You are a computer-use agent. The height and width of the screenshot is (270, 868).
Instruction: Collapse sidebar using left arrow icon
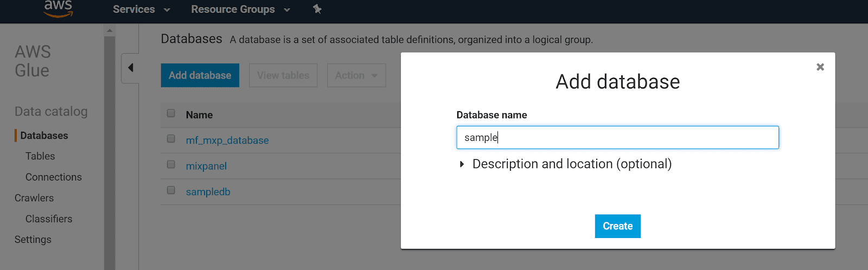[130, 68]
